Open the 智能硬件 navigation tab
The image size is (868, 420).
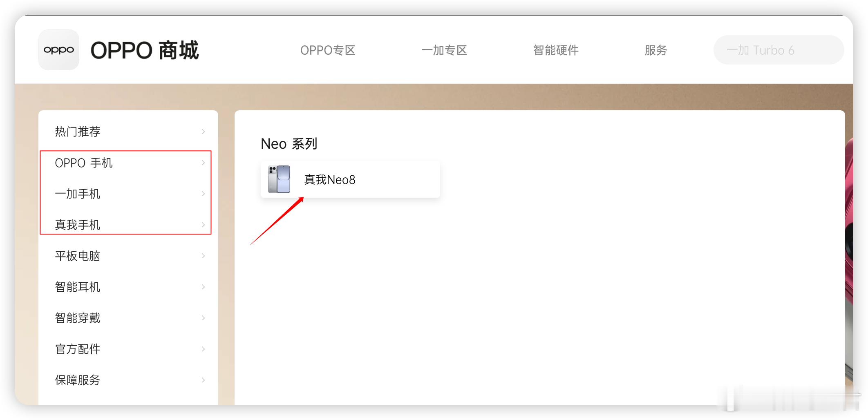(x=556, y=50)
